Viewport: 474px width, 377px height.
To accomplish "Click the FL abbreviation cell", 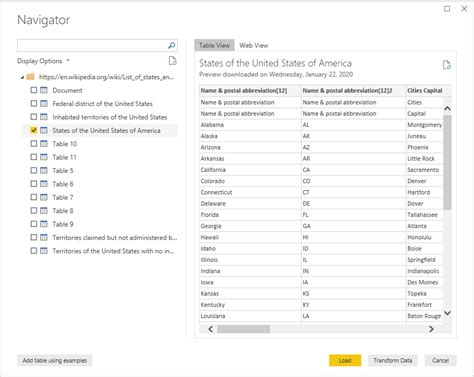I will (x=354, y=215).
